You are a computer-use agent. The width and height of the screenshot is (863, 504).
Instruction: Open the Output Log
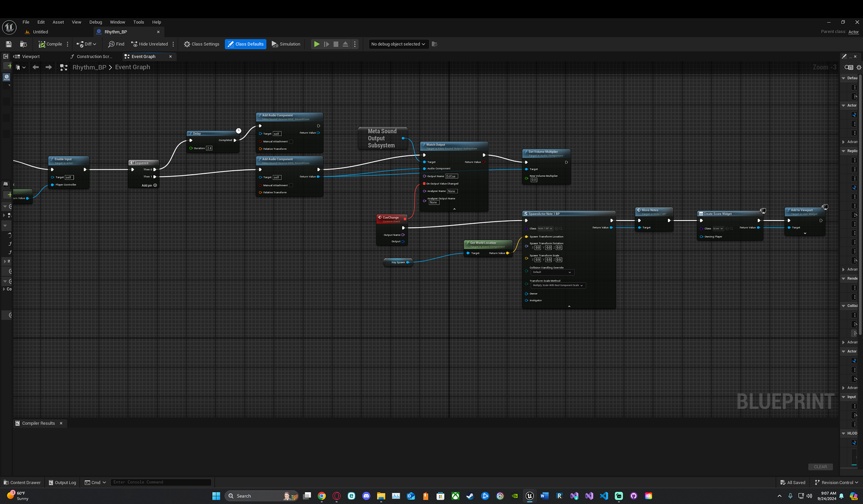pos(62,482)
